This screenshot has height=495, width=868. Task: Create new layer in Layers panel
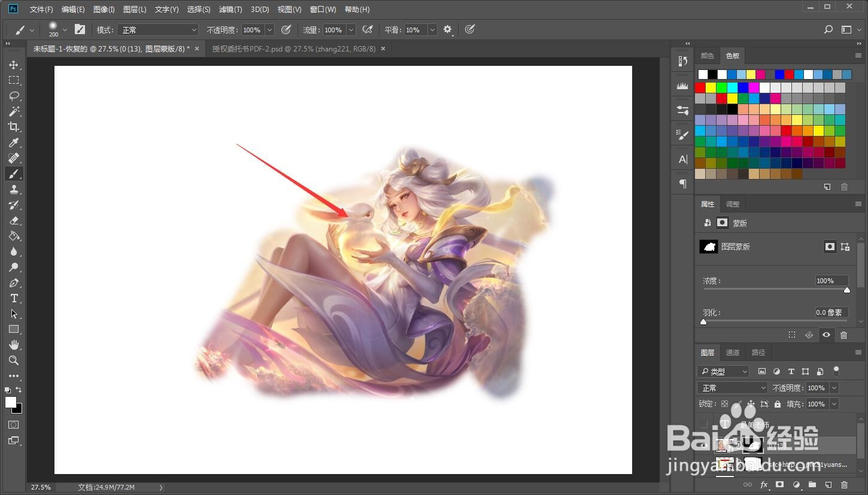pyautogui.click(x=828, y=484)
